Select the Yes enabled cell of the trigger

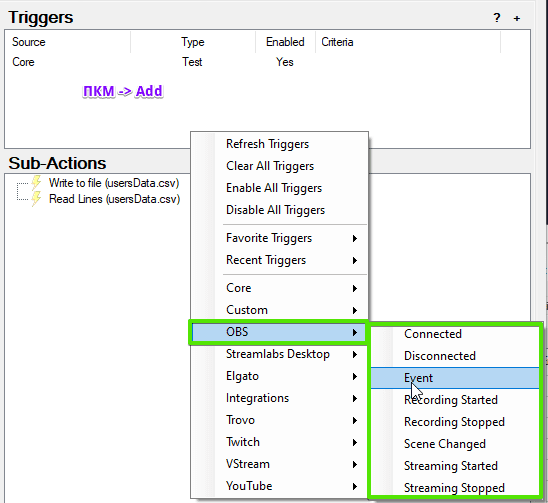point(285,62)
